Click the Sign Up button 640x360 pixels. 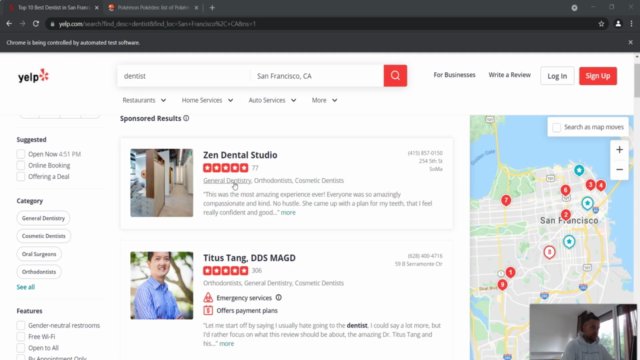pos(598,76)
